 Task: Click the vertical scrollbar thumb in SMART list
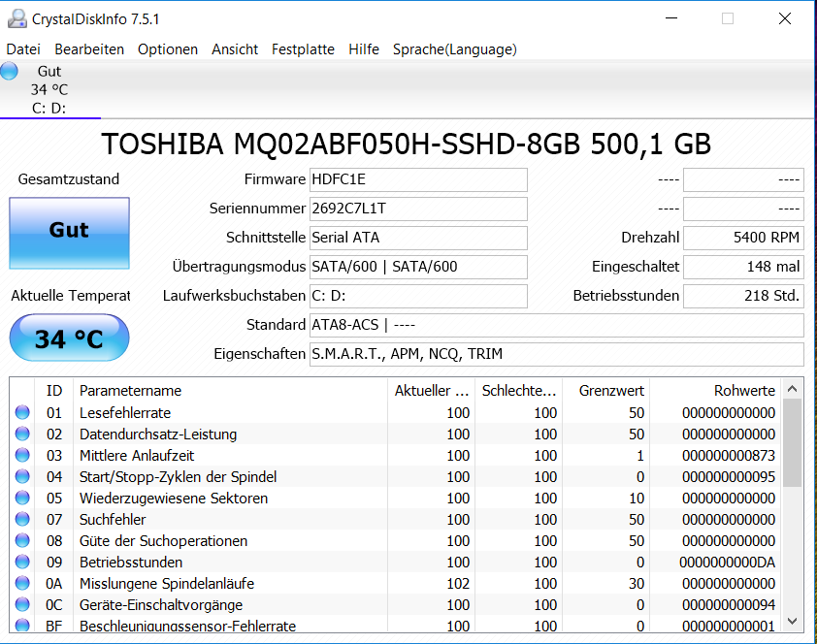coord(792,443)
